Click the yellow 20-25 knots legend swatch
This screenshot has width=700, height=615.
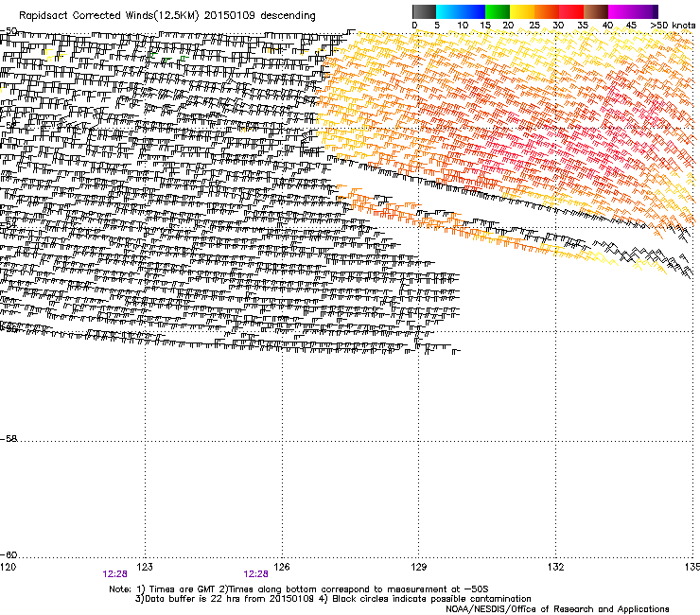(x=522, y=11)
